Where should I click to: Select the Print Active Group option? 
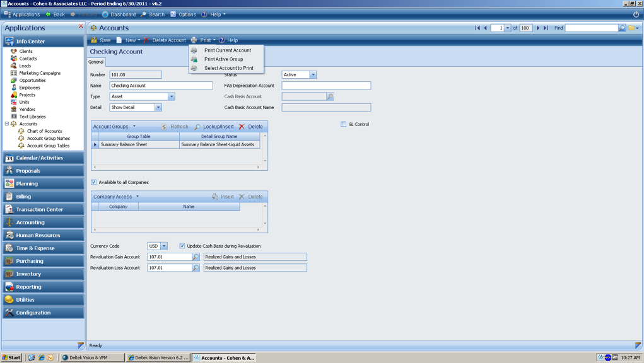(x=223, y=59)
